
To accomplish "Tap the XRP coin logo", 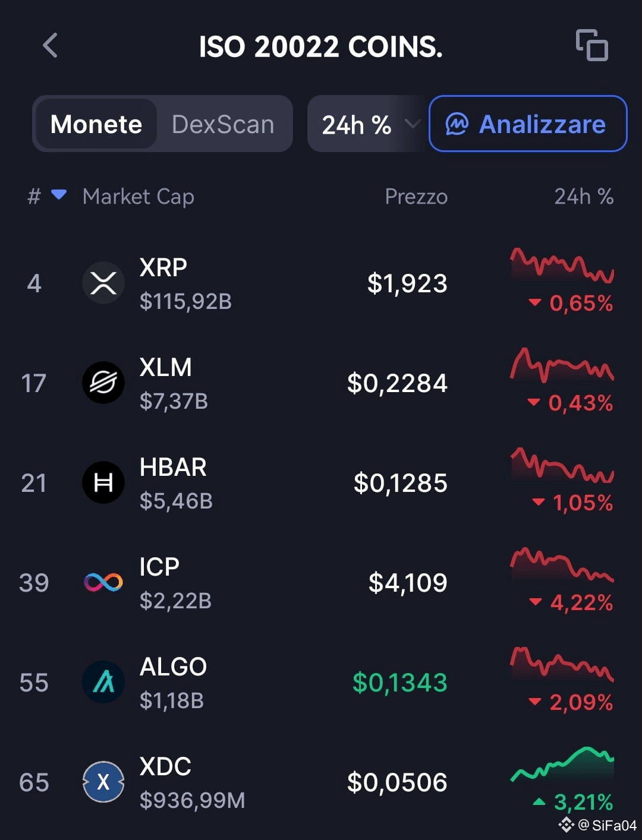I will point(103,283).
